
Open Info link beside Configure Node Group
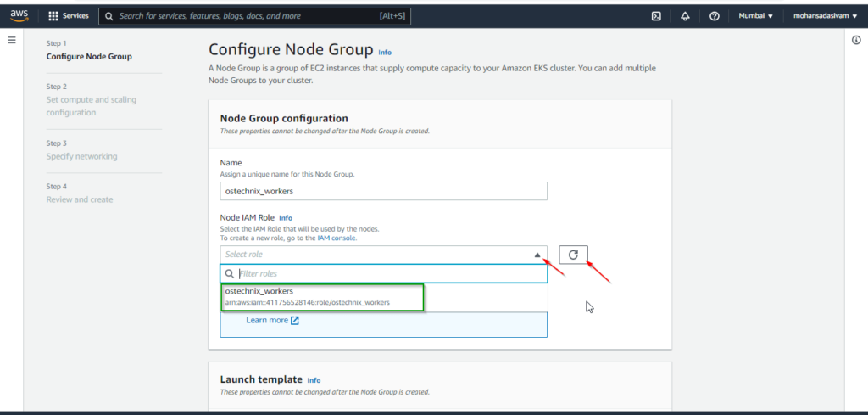pos(385,52)
